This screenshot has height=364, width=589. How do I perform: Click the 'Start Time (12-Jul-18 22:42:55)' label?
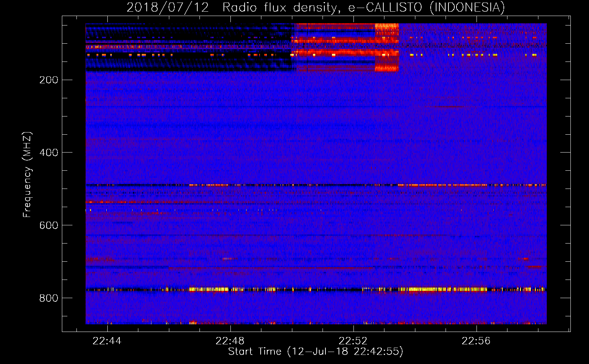tap(316, 352)
